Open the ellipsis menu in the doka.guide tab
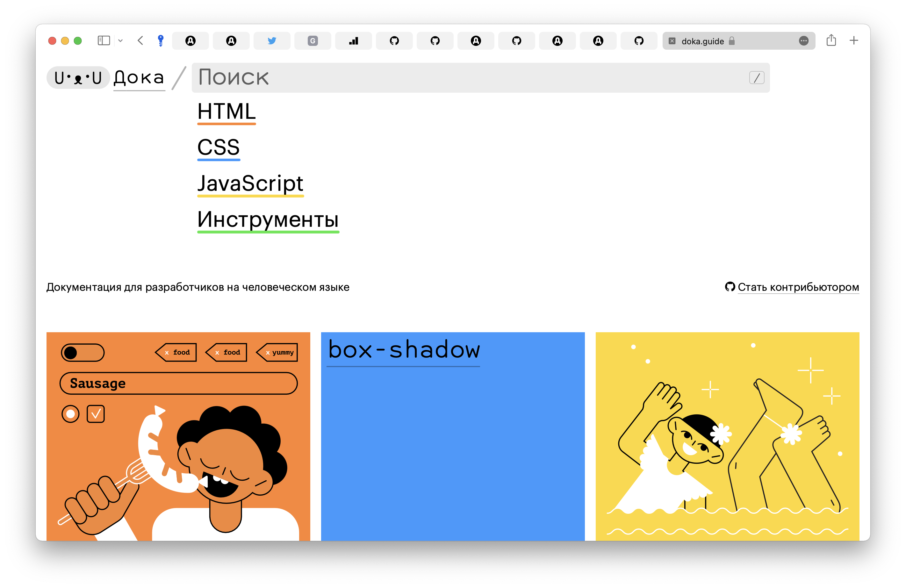Viewport: 906px width, 588px height. click(x=803, y=41)
